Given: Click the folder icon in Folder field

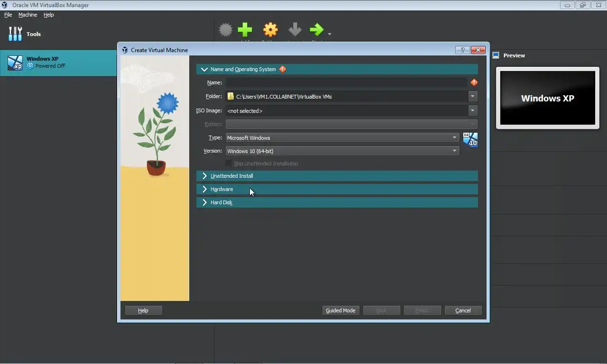Looking at the screenshot, I should (230, 96).
